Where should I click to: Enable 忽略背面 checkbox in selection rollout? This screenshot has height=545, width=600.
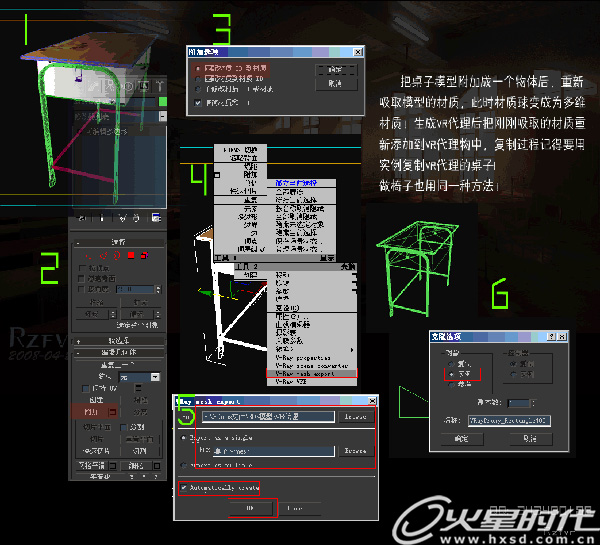[x=82, y=278]
